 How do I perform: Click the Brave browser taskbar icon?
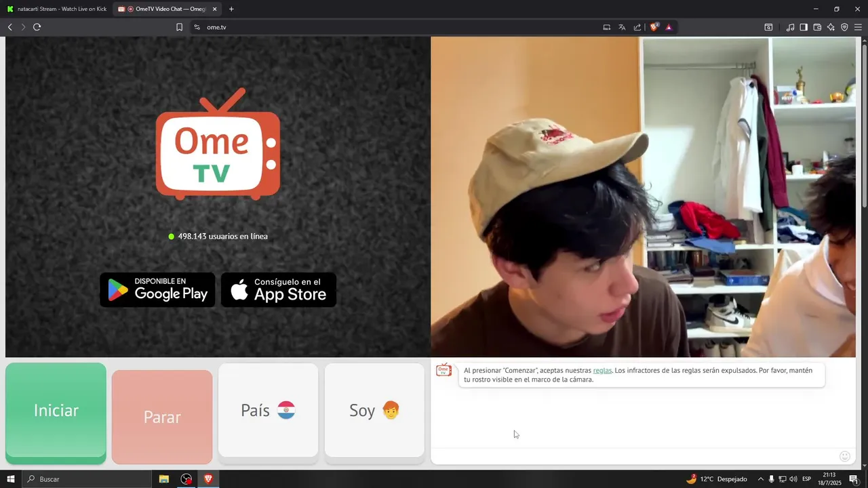(x=208, y=479)
